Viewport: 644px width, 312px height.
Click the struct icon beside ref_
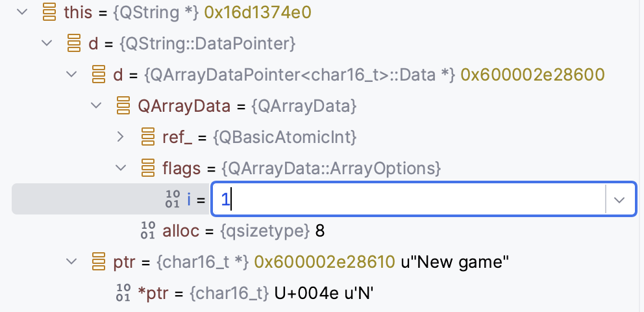click(148, 137)
